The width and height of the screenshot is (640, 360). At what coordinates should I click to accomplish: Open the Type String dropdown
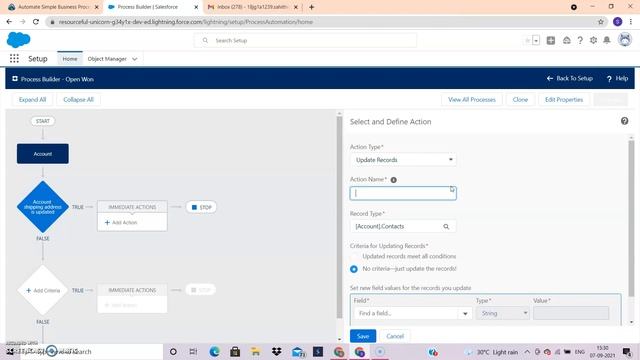[x=503, y=313]
